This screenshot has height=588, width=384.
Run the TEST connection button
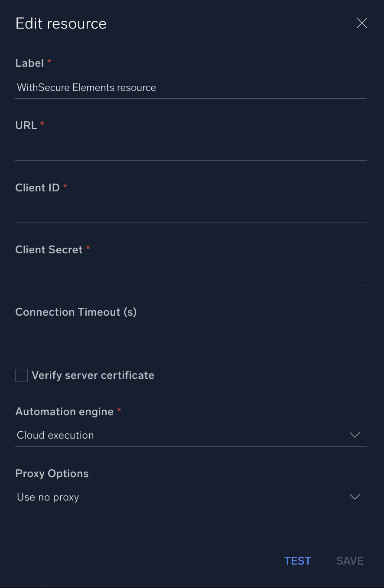(x=297, y=560)
